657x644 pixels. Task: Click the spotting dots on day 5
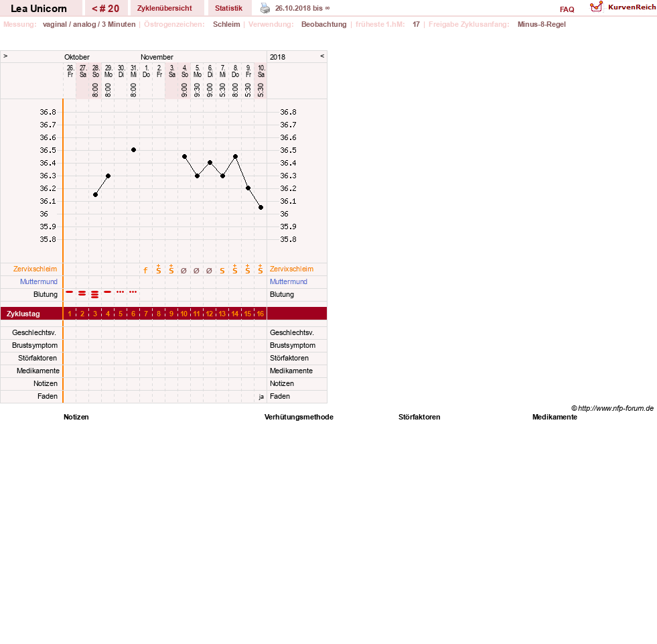coord(121,292)
